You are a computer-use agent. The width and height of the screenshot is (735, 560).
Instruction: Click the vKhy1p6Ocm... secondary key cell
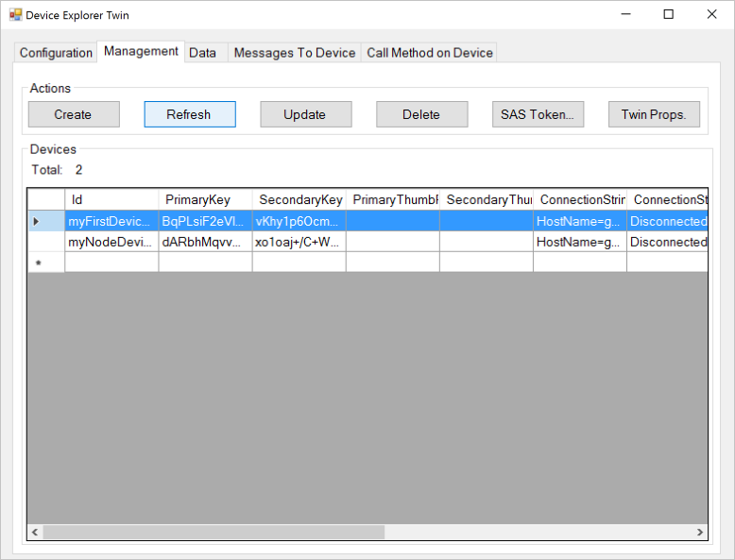pyautogui.click(x=299, y=221)
